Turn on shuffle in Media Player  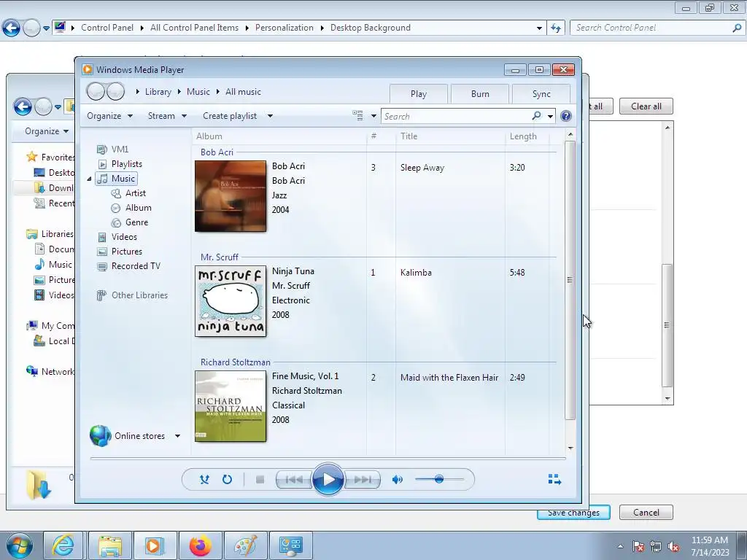(x=204, y=480)
